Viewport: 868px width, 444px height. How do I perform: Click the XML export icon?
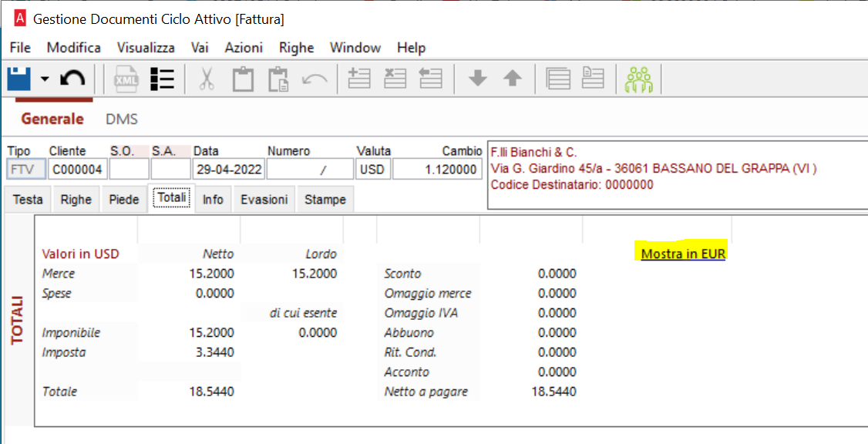(x=125, y=79)
